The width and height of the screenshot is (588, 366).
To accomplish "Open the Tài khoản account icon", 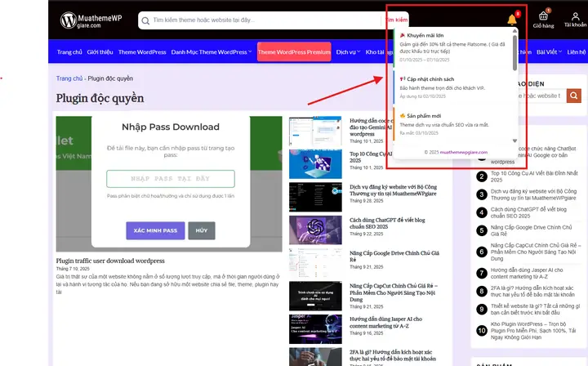I will point(575,20).
